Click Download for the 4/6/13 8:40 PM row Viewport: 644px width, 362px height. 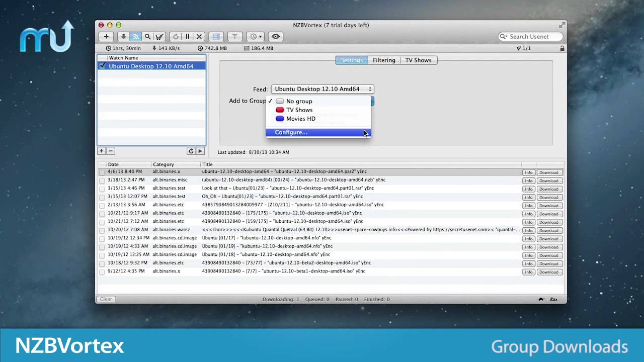[x=549, y=172]
